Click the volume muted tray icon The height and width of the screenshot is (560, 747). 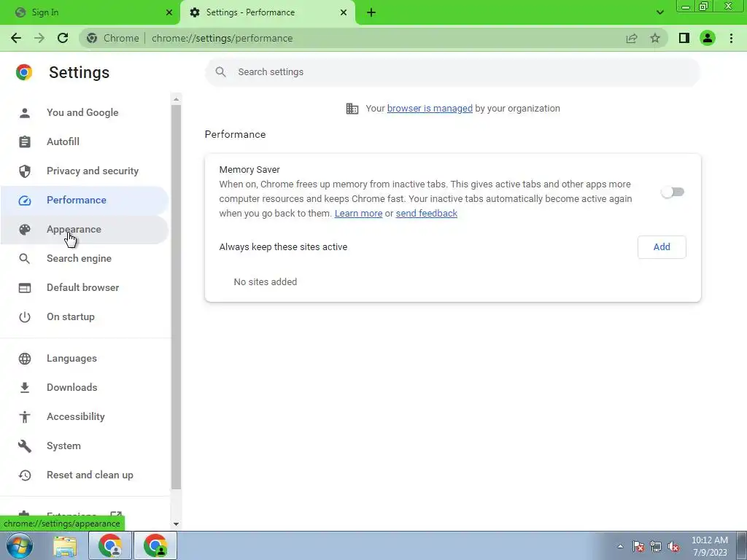[673, 547]
